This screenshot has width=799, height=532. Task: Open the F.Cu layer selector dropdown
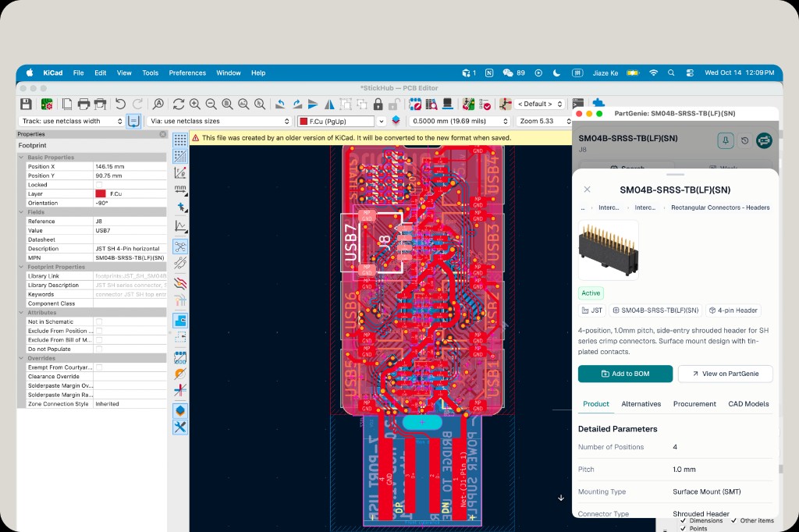(x=381, y=121)
